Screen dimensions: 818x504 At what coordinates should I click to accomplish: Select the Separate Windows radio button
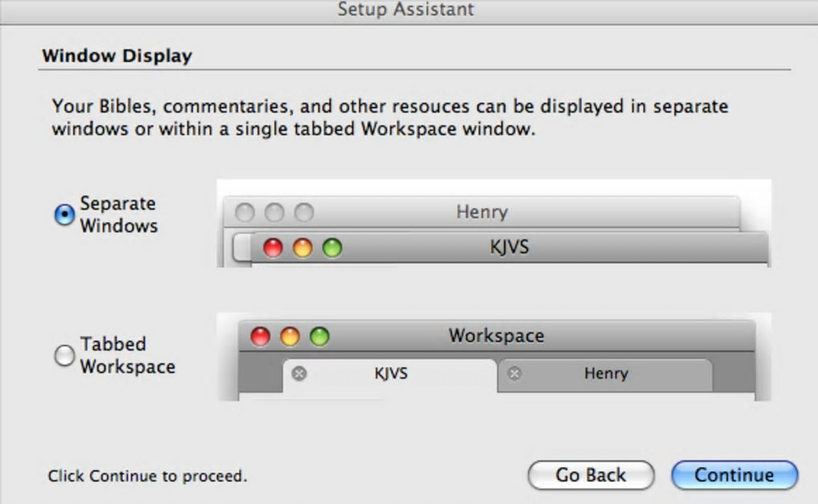pos(64,215)
